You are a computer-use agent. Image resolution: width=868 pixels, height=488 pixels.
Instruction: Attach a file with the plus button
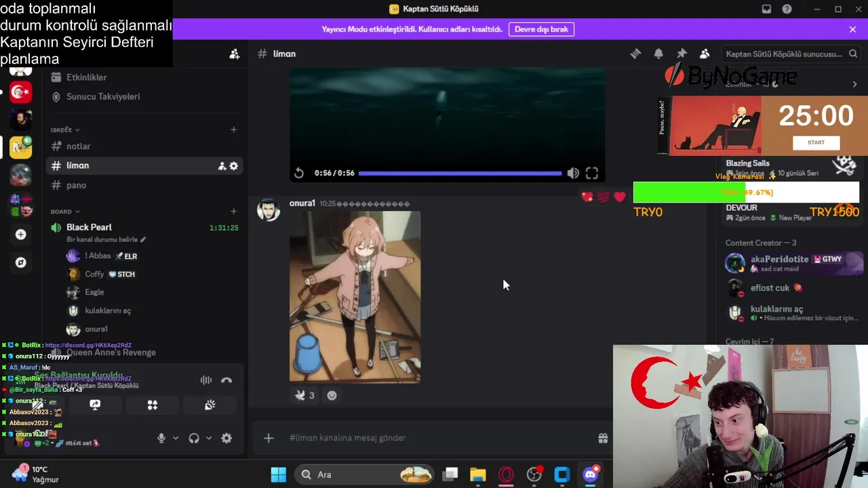click(269, 438)
